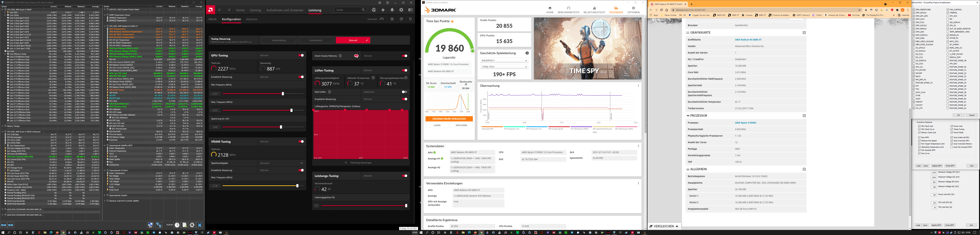Open Systemdaten three-dot menu in 3DMark
This screenshot has height=235, width=980.
coord(638,146)
